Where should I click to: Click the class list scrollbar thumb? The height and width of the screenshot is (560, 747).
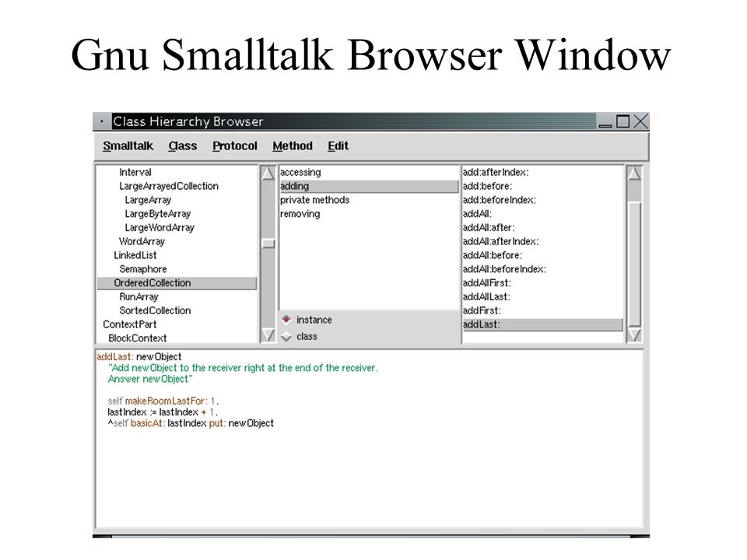point(268,243)
